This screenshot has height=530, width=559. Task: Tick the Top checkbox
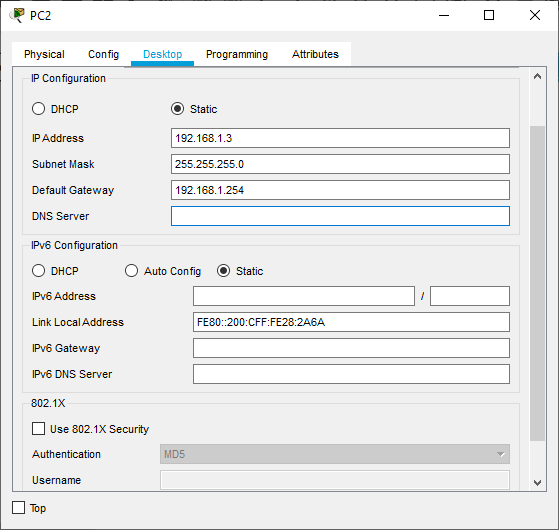pos(19,508)
